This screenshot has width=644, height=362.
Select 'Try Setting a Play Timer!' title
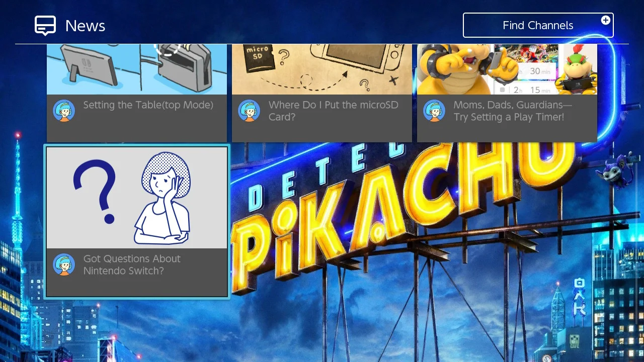[509, 117]
